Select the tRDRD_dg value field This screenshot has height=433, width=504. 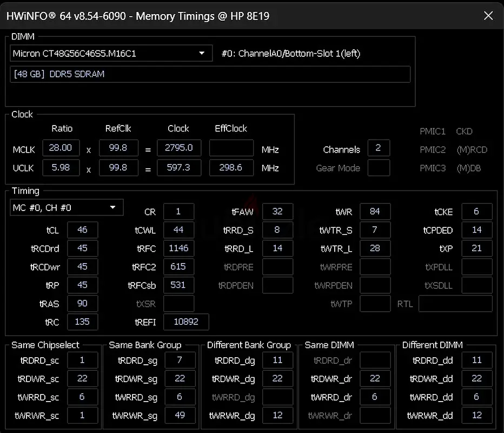pyautogui.click(x=278, y=360)
